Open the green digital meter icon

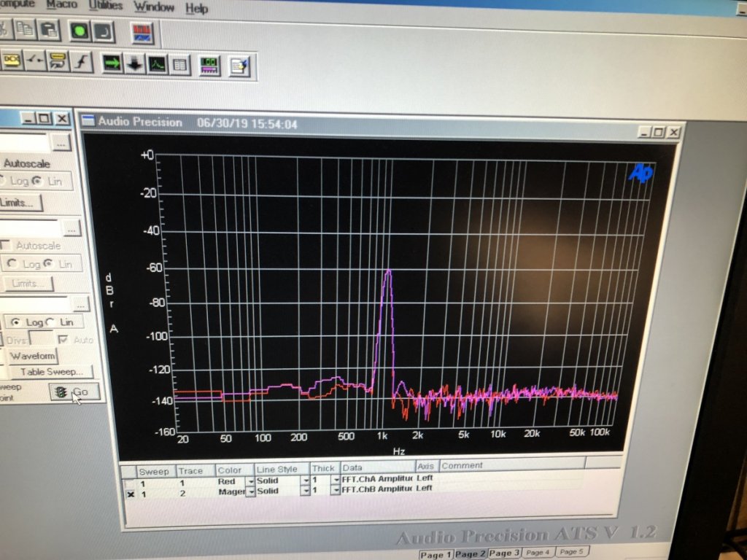[209, 66]
